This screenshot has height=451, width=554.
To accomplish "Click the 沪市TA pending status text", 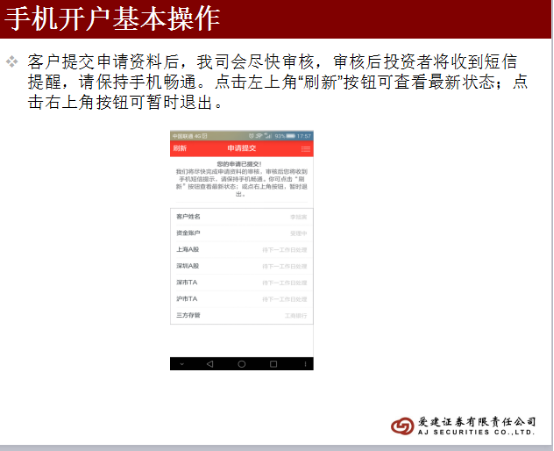I will point(285,299).
